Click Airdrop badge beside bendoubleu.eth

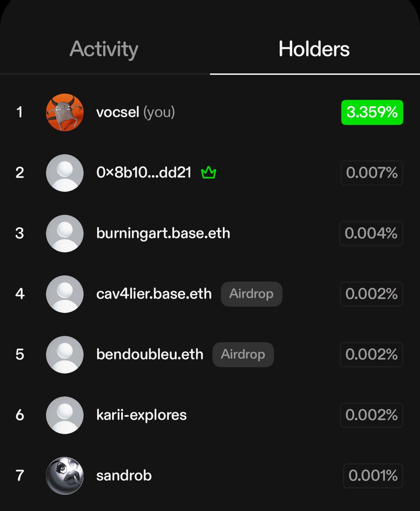[x=243, y=354]
